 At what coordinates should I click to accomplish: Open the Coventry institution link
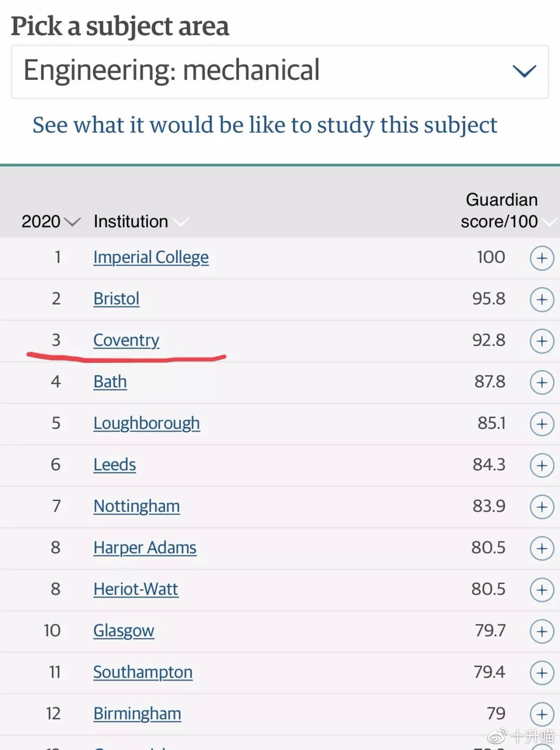(x=126, y=340)
